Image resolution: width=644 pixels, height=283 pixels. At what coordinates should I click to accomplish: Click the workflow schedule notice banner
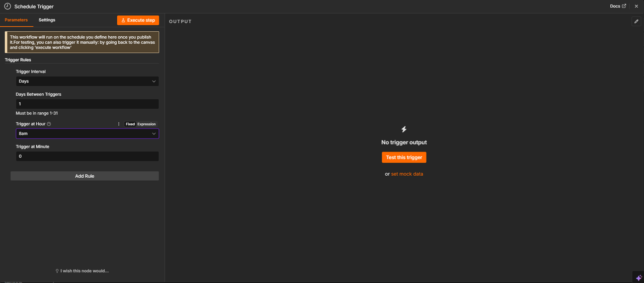pos(82,42)
